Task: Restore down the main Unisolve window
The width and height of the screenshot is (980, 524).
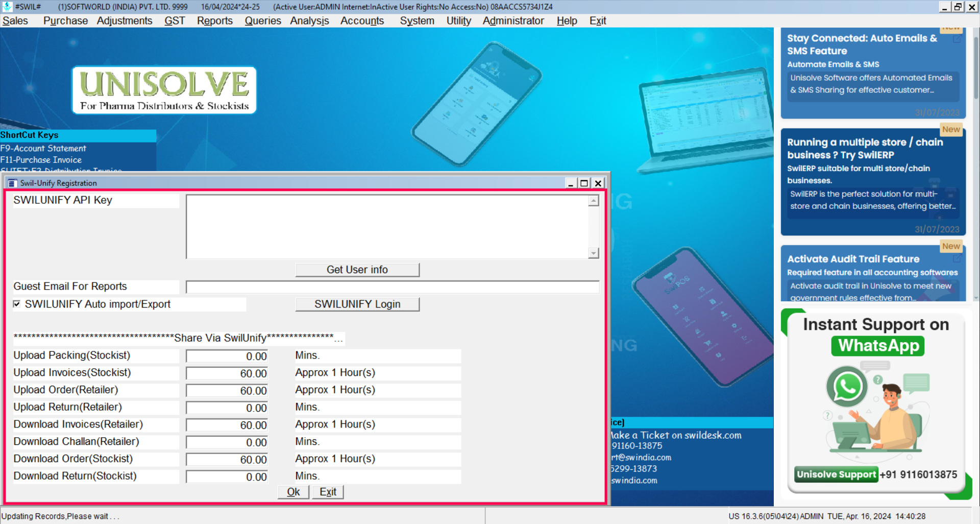Action: point(958,7)
